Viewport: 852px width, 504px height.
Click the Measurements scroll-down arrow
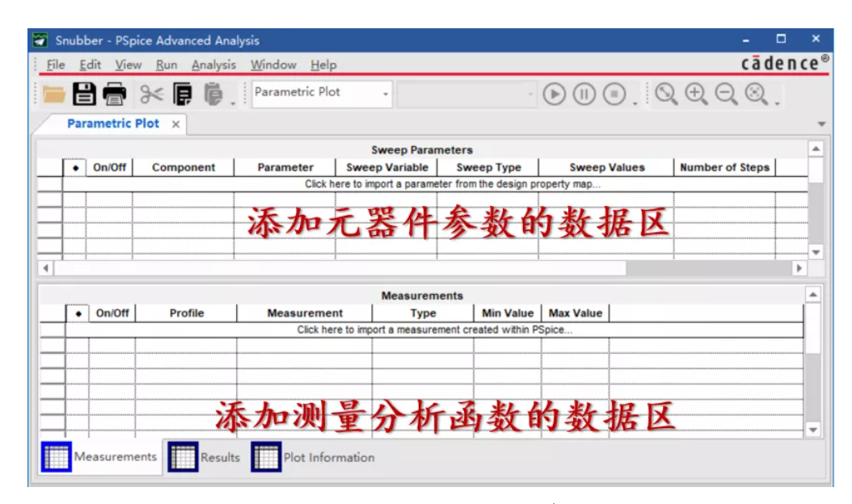pyautogui.click(x=813, y=430)
